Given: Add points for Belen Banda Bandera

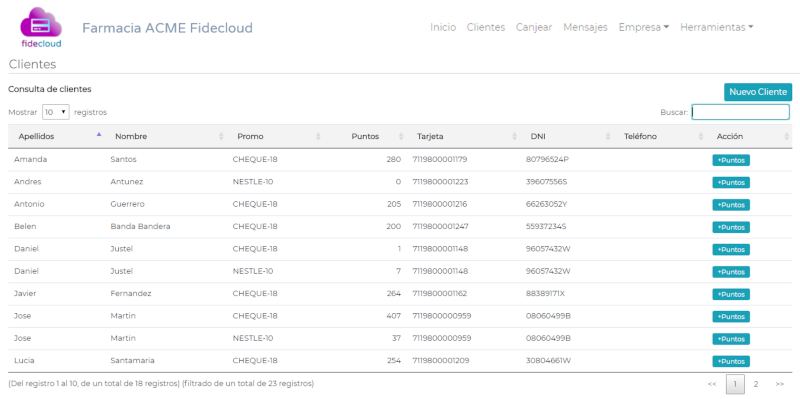Looking at the screenshot, I should [x=731, y=227].
